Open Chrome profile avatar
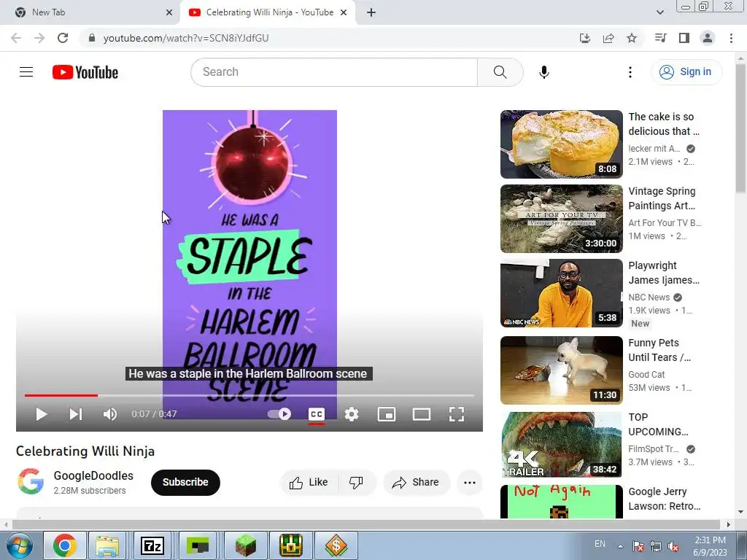 pos(708,38)
